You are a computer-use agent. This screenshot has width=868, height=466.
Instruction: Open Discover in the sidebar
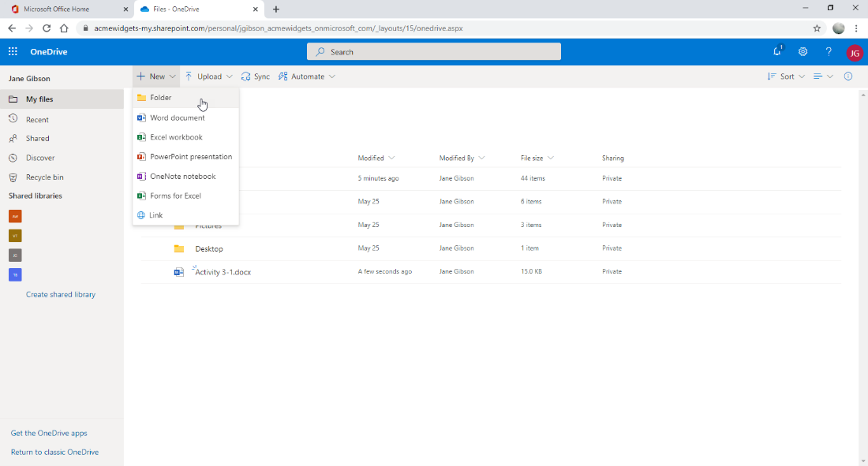pyautogui.click(x=62, y=158)
